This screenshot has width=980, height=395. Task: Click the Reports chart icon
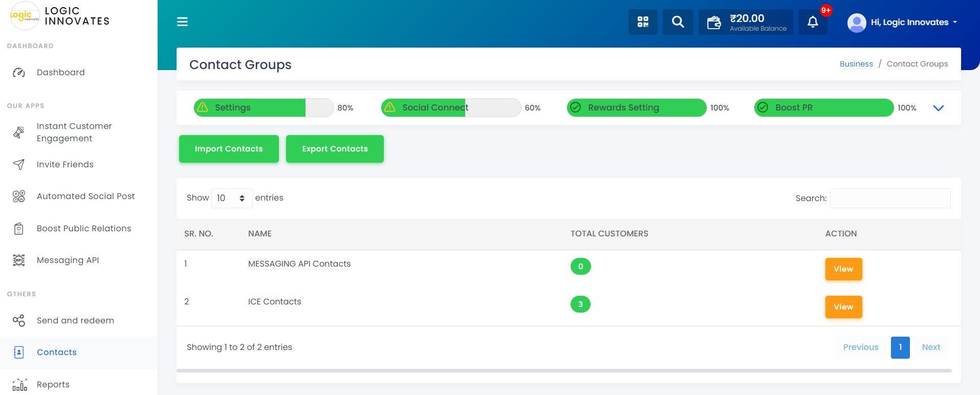click(19, 384)
